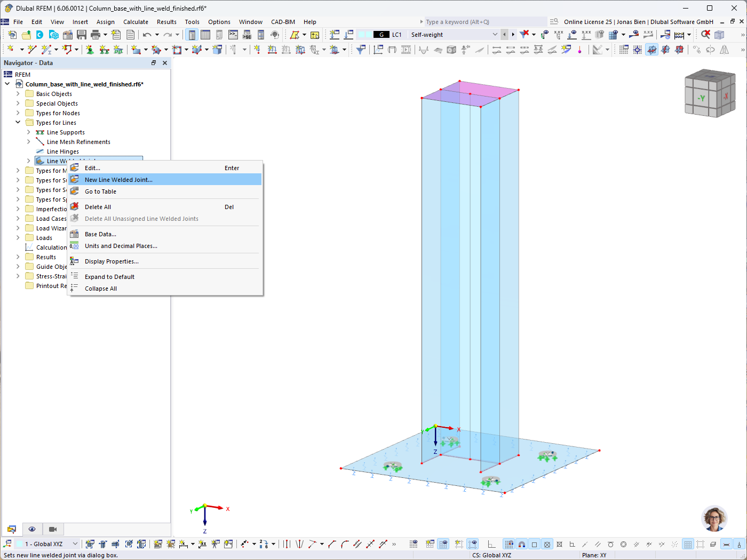Click the black G load type swatch
The height and width of the screenshot is (560, 747).
381,35
